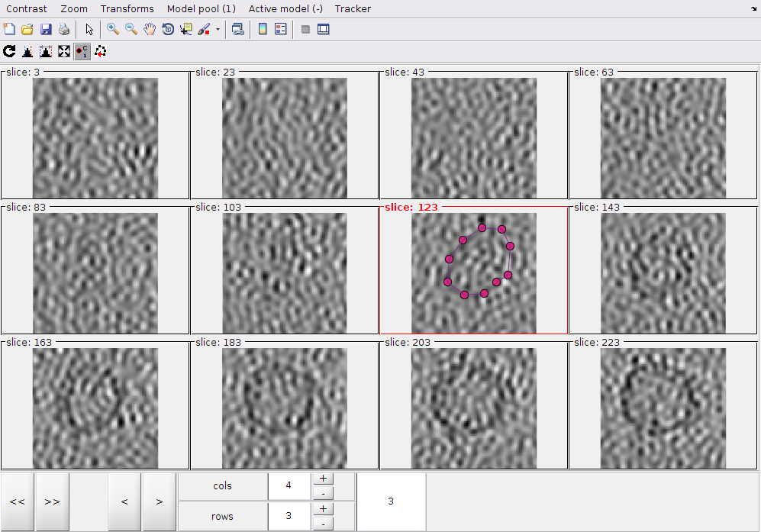The image size is (761, 532).
Task: Step back one slice with < button
Action: pos(124,502)
